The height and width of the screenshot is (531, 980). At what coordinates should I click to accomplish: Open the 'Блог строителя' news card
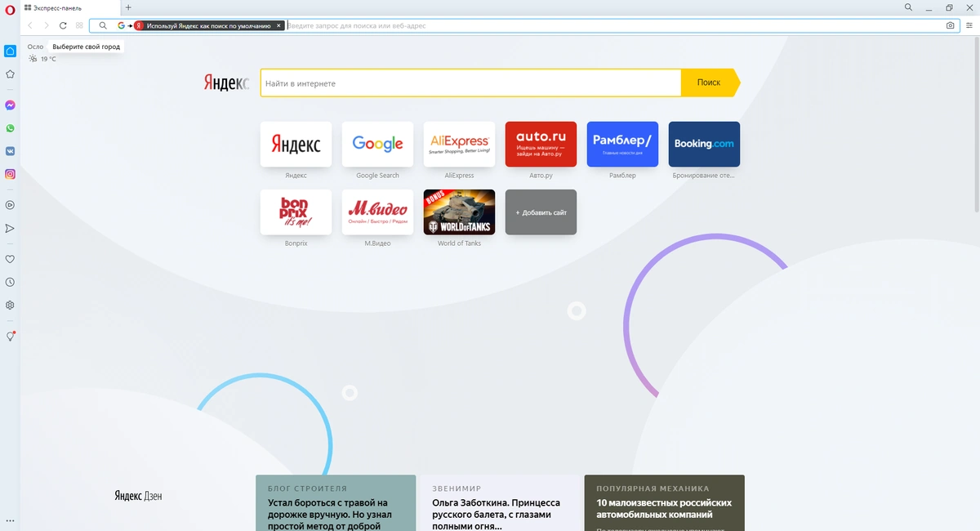point(336,503)
